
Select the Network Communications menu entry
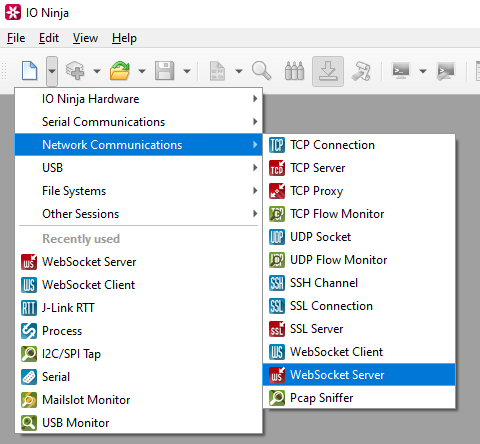[x=139, y=145]
